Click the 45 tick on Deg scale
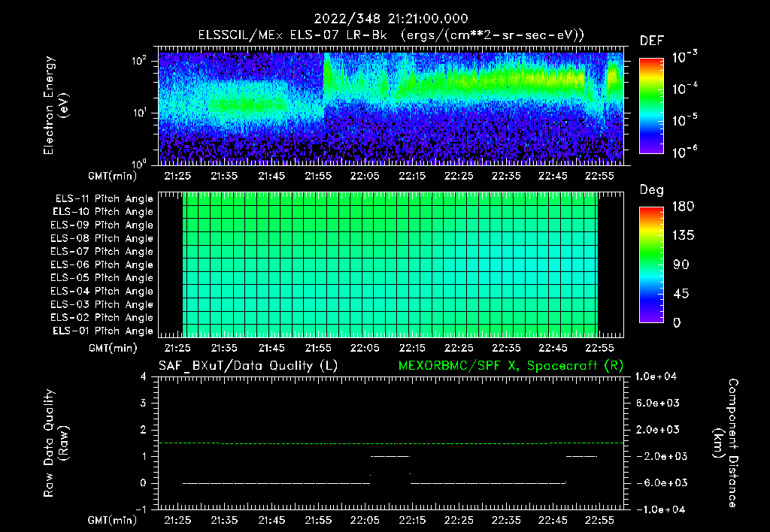Screen dimensions: 770x532 [x=681, y=294]
